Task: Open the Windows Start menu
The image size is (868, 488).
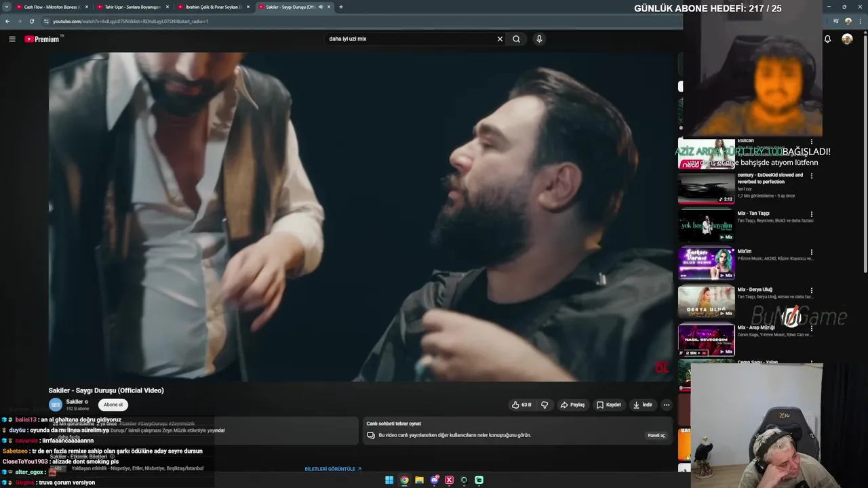Action: click(389, 480)
